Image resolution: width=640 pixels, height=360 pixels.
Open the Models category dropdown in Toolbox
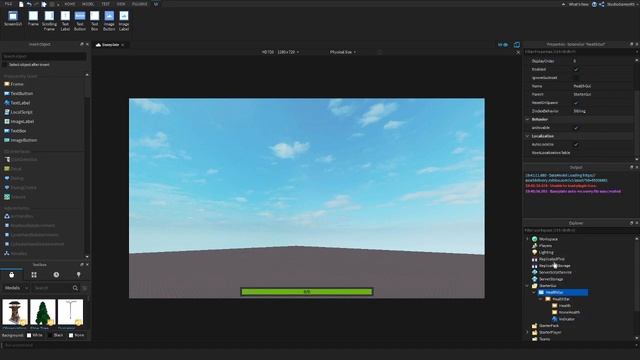click(x=16, y=288)
